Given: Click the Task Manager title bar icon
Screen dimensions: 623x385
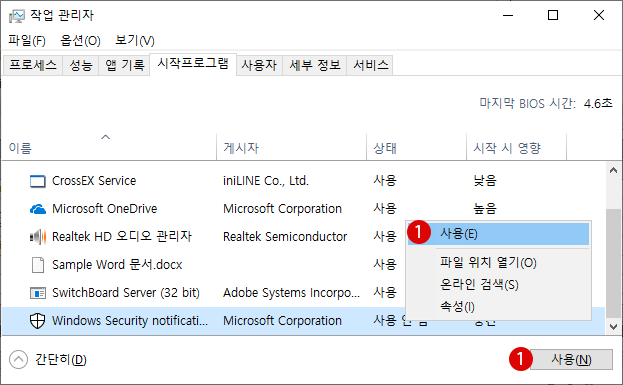Looking at the screenshot, I should click(x=16, y=16).
